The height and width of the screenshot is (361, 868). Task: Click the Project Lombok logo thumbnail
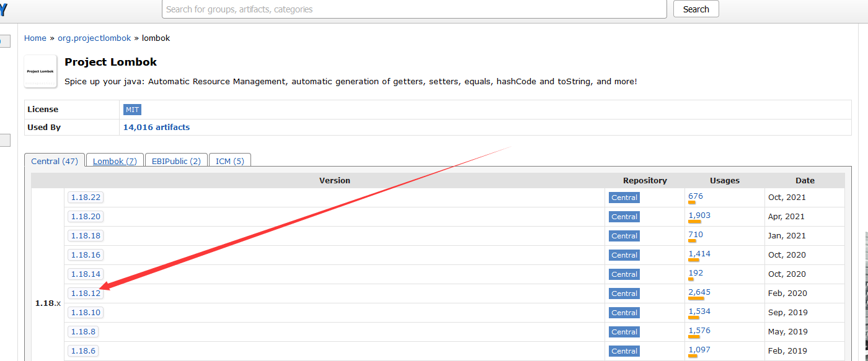click(40, 71)
